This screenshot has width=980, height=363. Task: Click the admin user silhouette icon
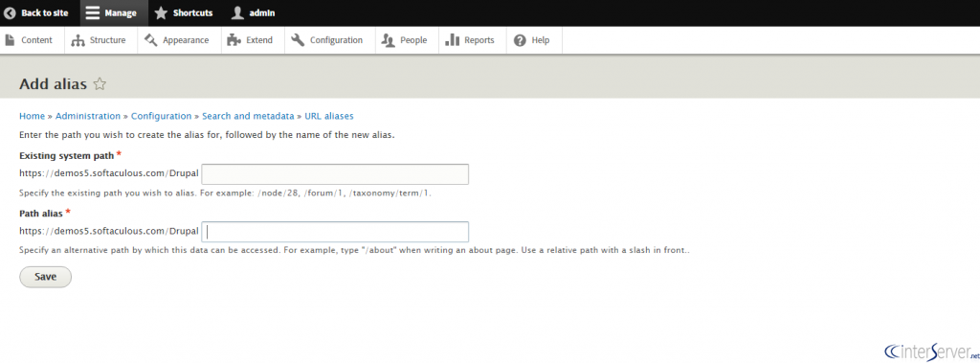(x=237, y=12)
